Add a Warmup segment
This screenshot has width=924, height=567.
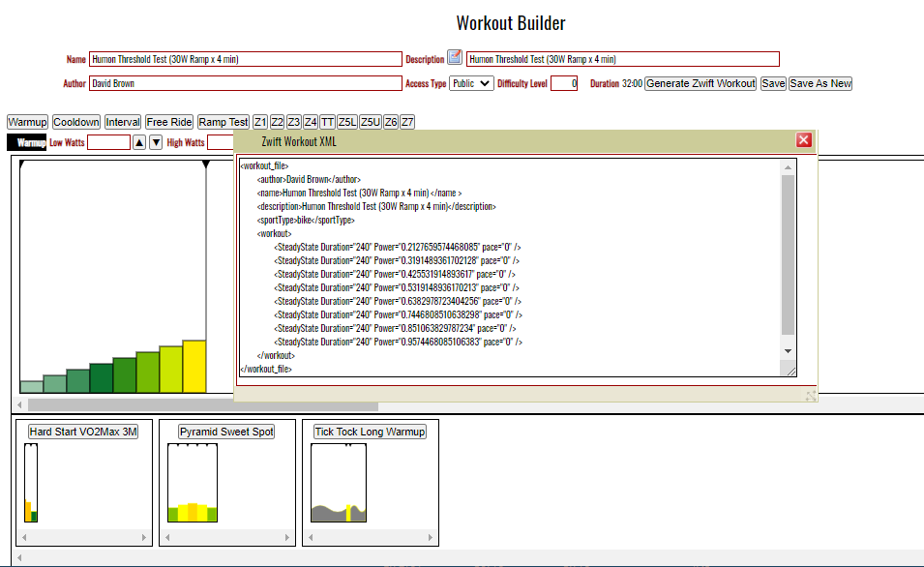click(27, 122)
